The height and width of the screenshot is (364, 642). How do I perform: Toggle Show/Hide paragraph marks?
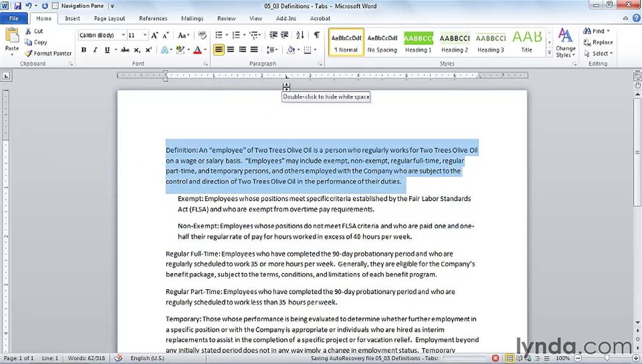pos(316,35)
